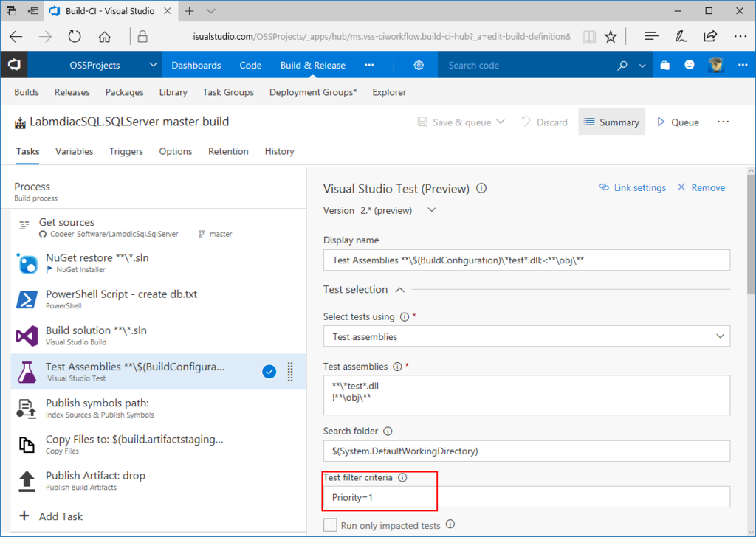
Task: Open the reading view book icon
Action: click(x=588, y=37)
